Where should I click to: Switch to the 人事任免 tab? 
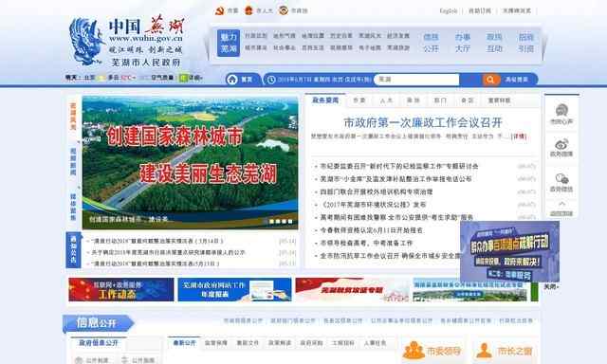coord(375,343)
